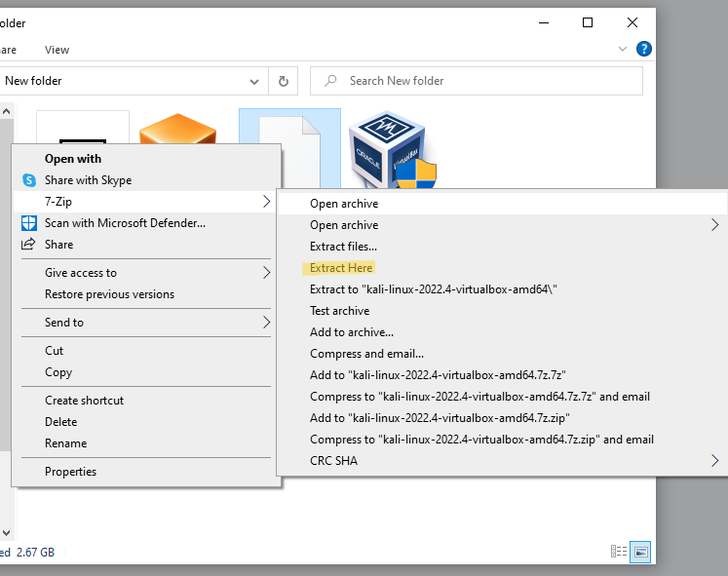Refresh the New folder location
The width and height of the screenshot is (728, 576).
(x=284, y=81)
